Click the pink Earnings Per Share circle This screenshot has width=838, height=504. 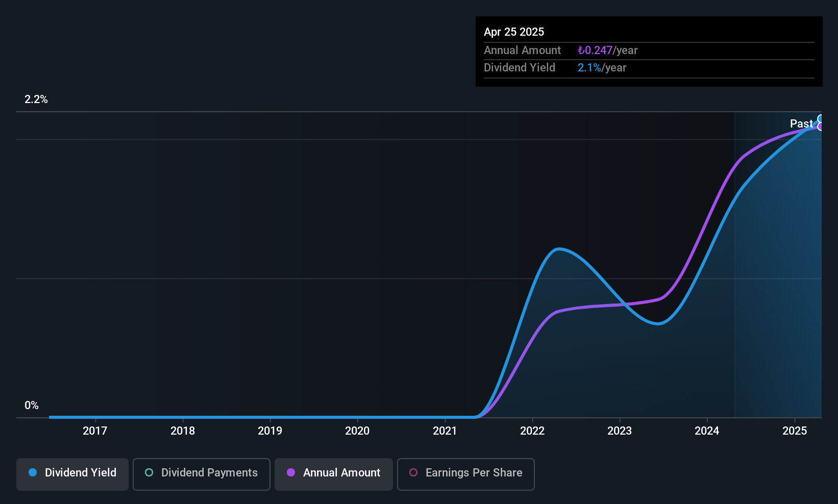[413, 472]
